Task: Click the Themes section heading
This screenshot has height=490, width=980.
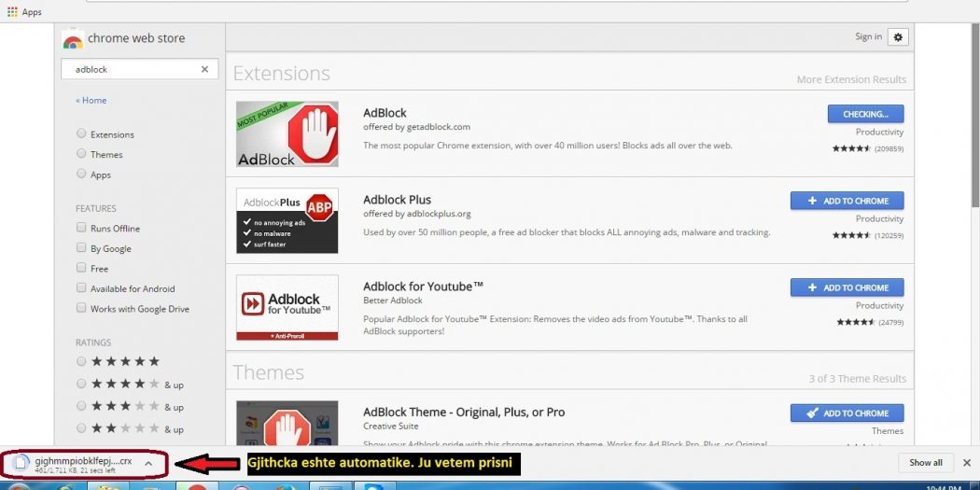Action: click(268, 372)
